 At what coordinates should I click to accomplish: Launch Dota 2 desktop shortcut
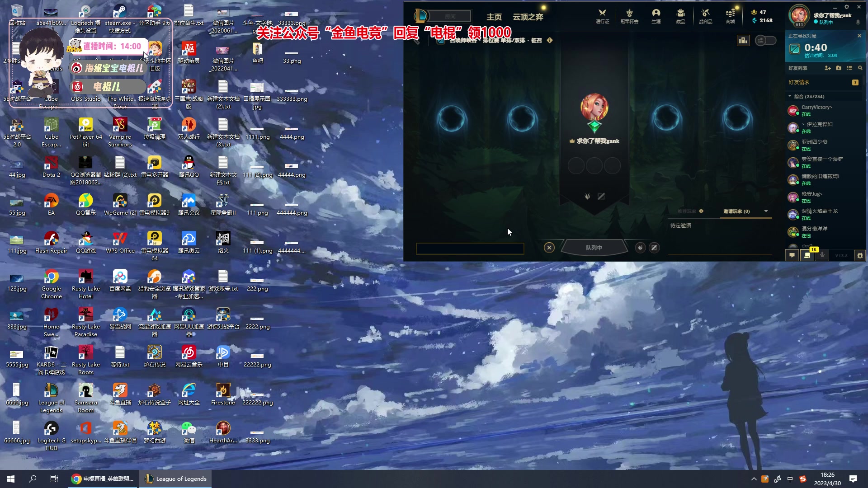(51, 167)
